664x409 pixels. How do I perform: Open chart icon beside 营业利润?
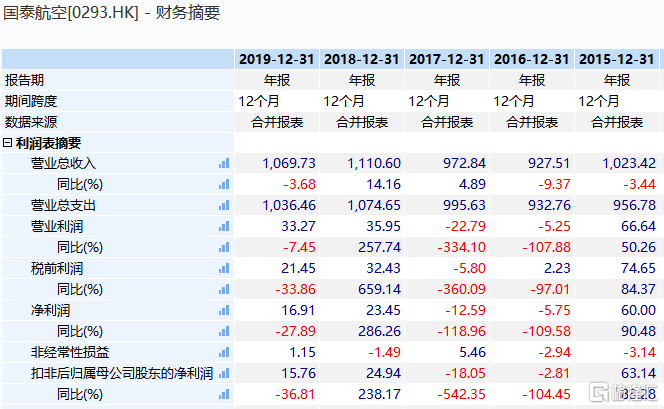(224, 226)
